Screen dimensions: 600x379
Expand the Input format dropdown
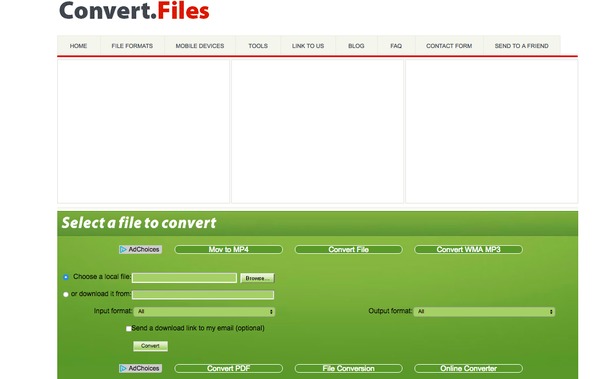pyautogui.click(x=204, y=312)
